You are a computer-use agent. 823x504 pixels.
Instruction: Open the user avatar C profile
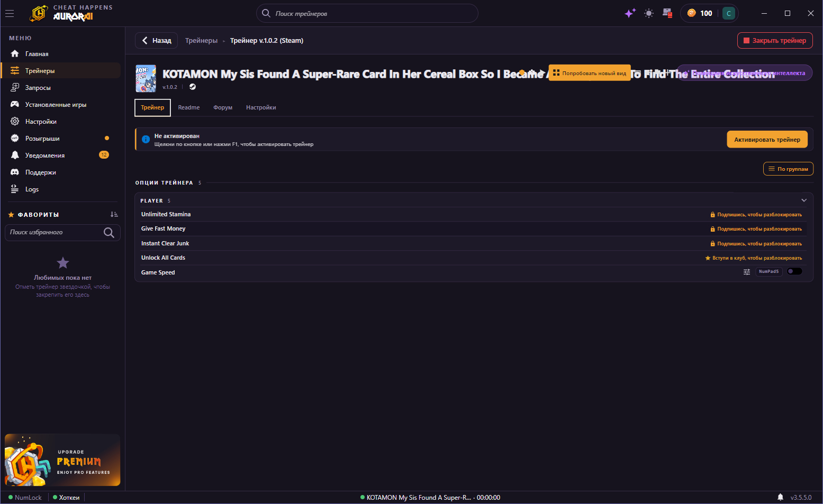click(x=729, y=13)
